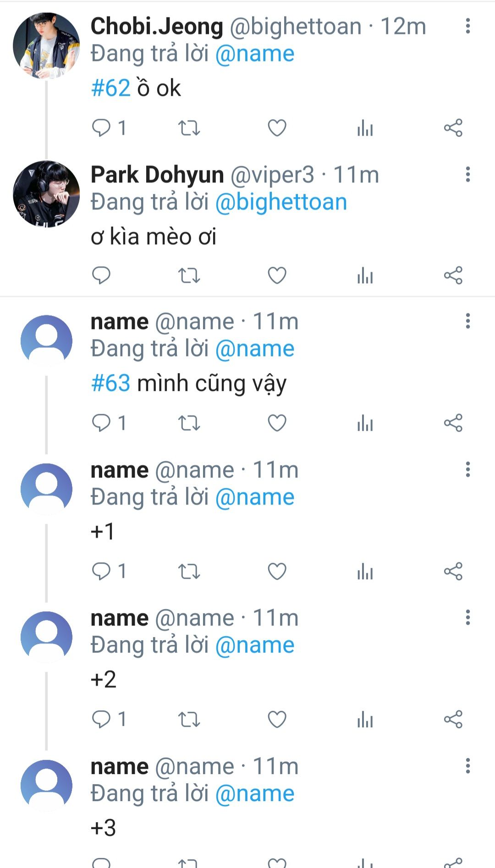Like Park Dohyun's "ơ kìa mèo ơi" tweet
Viewport: 495px width, 868px height.
pos(277,275)
